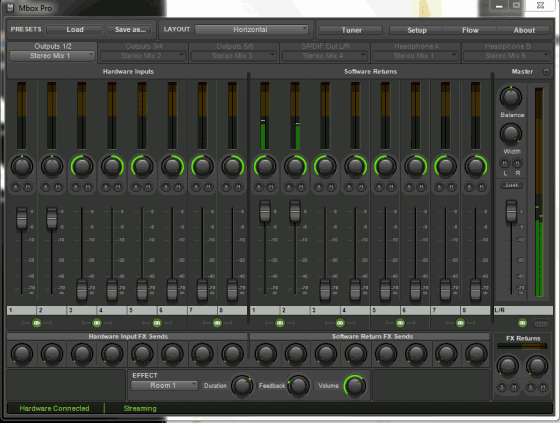Click hardware input 8 pan knob
This screenshot has height=423, width=560.
(232, 166)
